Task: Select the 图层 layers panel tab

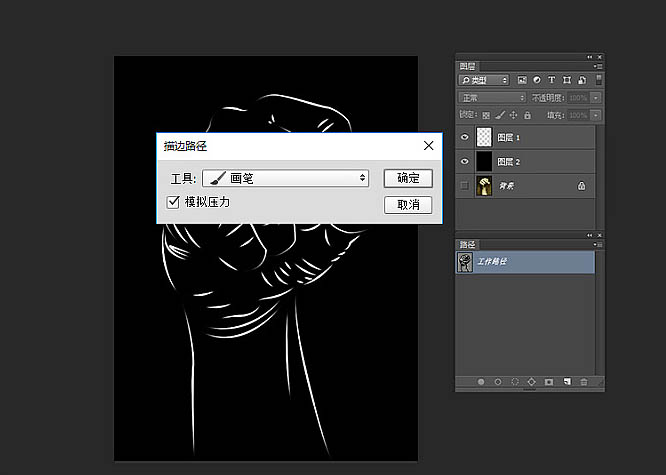Action: coord(468,65)
